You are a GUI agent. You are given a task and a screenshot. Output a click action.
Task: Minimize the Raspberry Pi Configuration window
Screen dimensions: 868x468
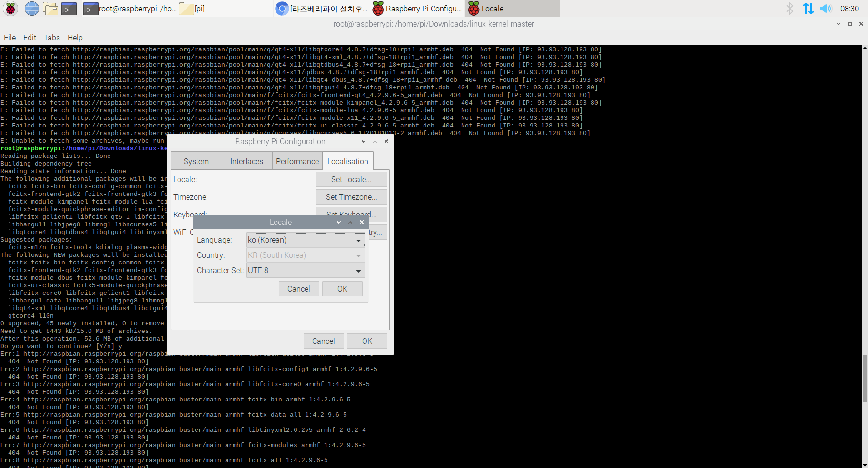[364, 141]
